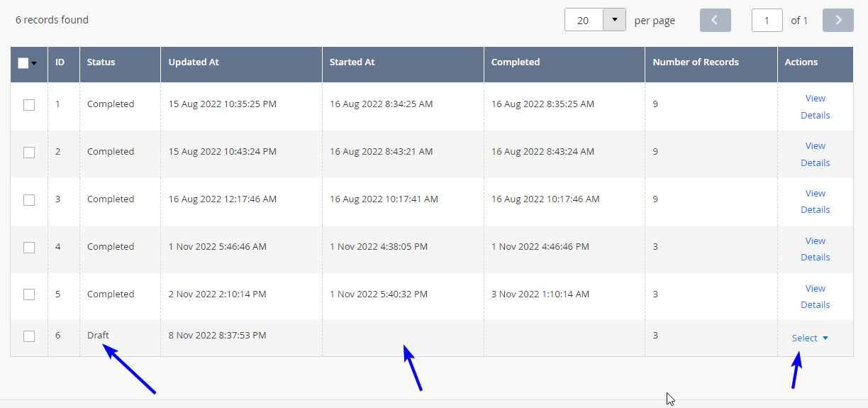
Task: Check the checkbox for record ID 5
Action: 29,294
